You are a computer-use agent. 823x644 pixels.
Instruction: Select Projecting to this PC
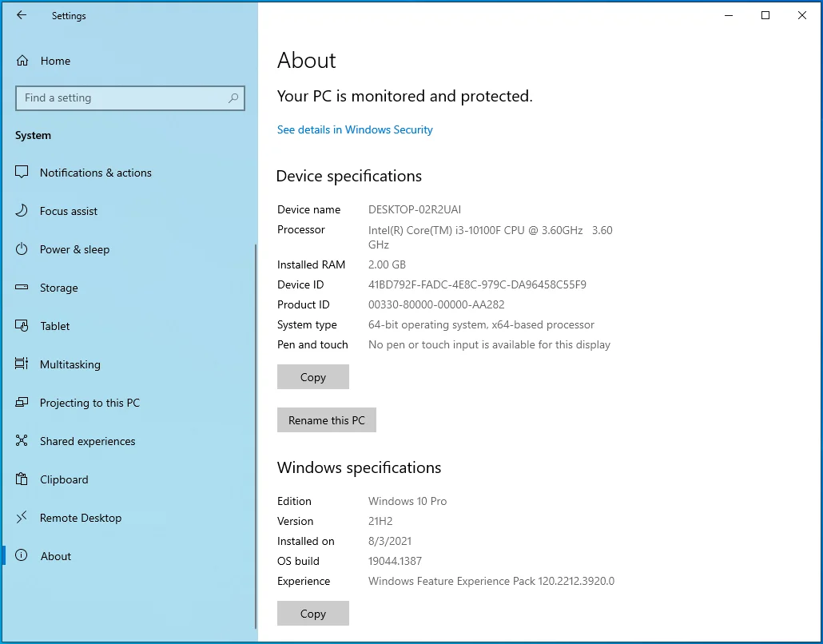[129, 403]
